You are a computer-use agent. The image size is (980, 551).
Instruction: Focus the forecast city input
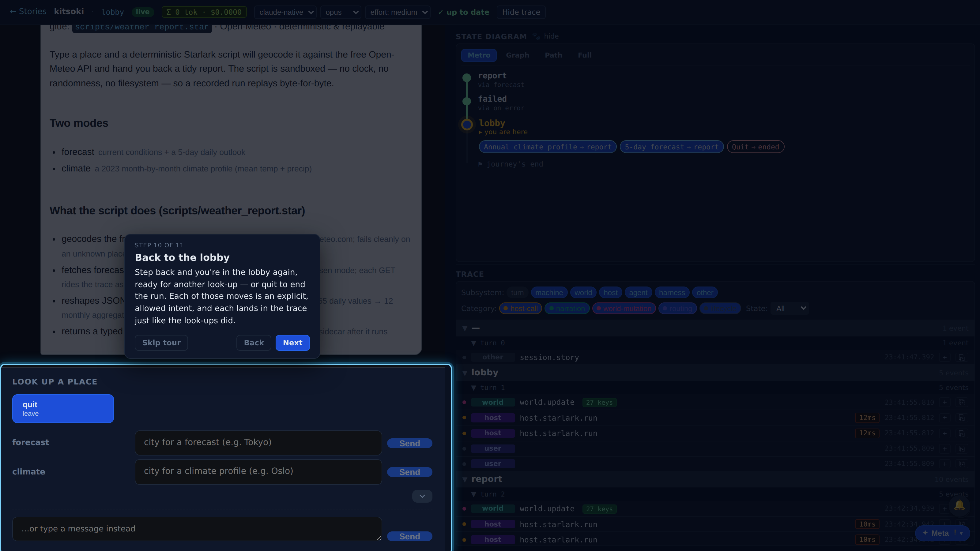click(258, 443)
